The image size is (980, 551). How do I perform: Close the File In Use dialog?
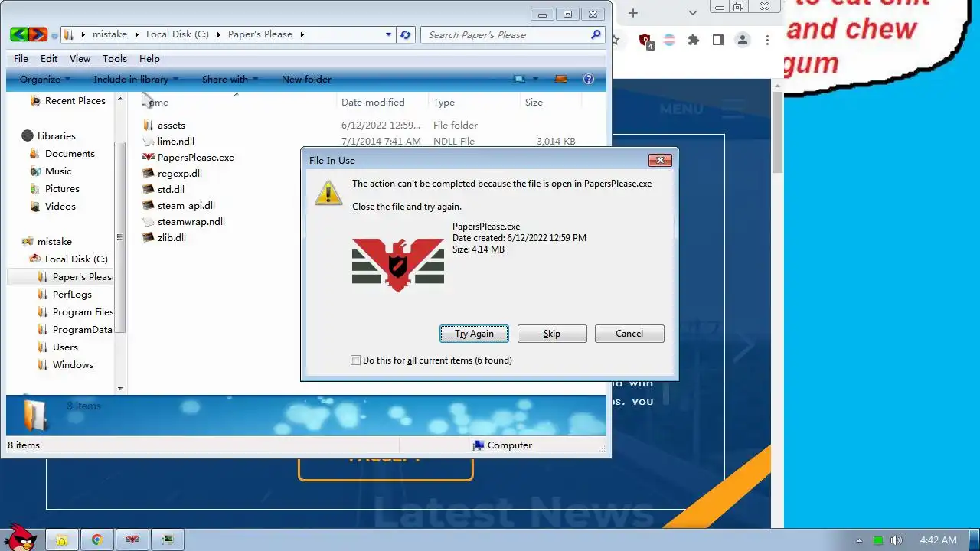pos(660,160)
